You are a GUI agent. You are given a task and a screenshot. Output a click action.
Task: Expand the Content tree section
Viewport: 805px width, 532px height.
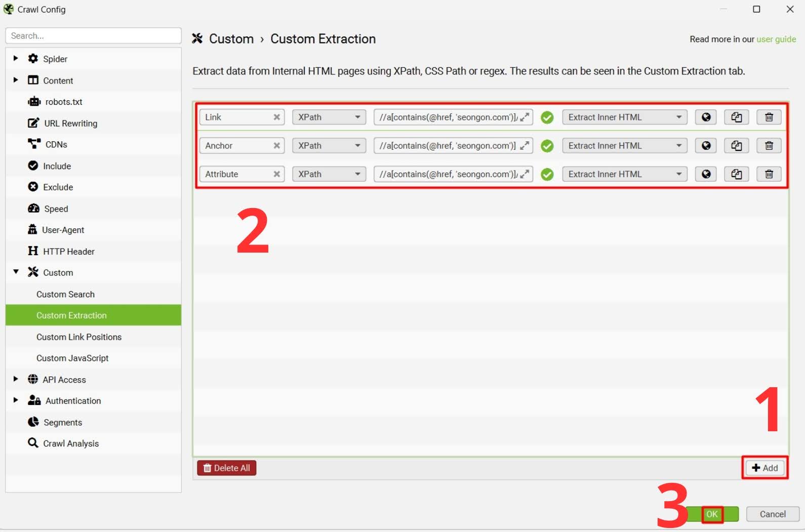(16, 80)
